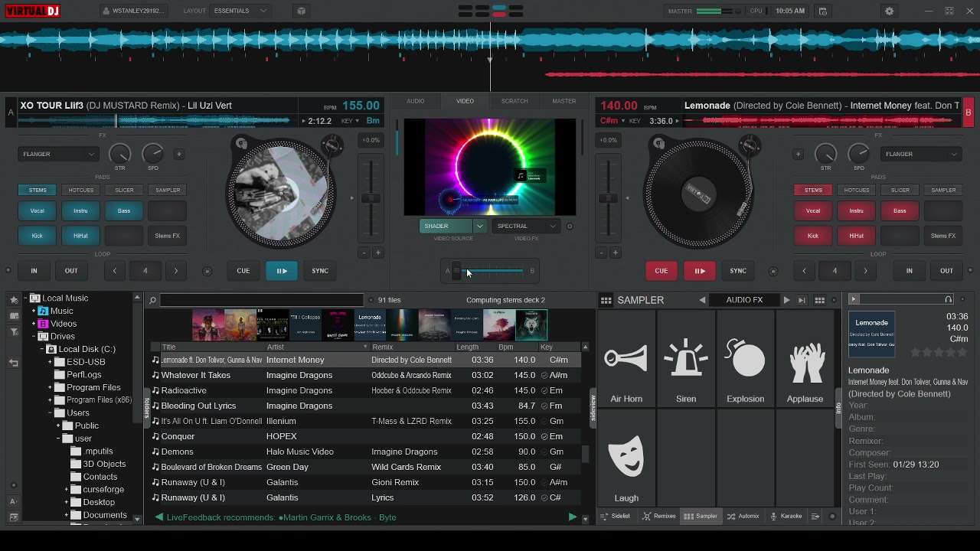Open left deck FLANGER effect dropdown
This screenshot has width=980, height=551.
tap(58, 154)
